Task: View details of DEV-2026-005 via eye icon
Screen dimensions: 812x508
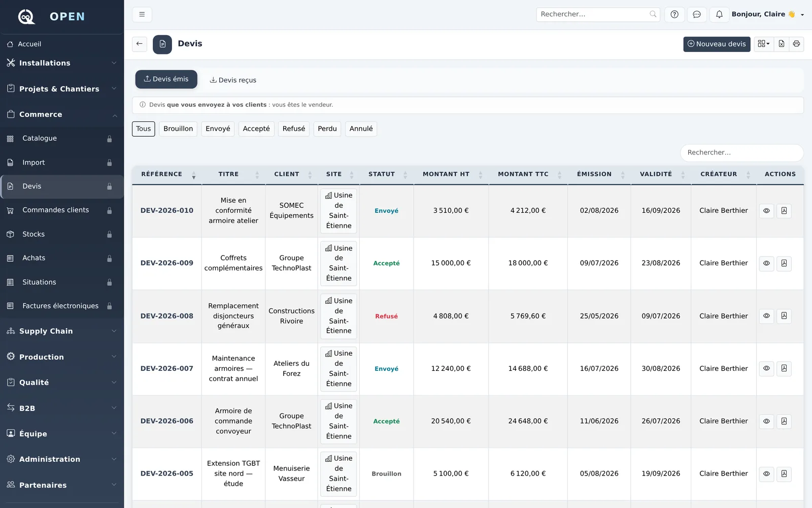Action: tap(766, 473)
